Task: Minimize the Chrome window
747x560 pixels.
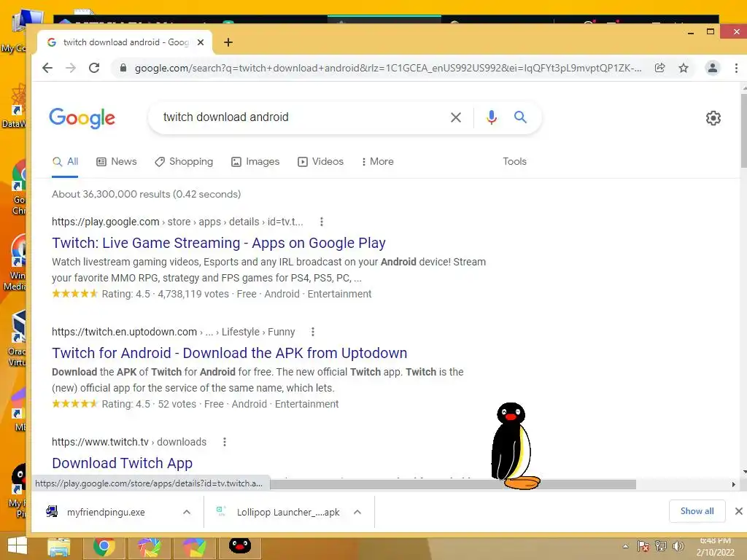Action: (691, 32)
